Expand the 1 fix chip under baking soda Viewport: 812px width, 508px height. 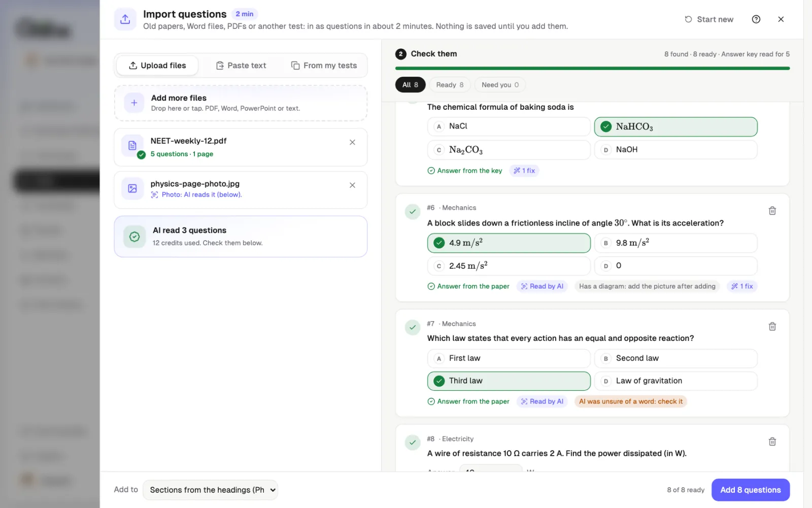524,171
